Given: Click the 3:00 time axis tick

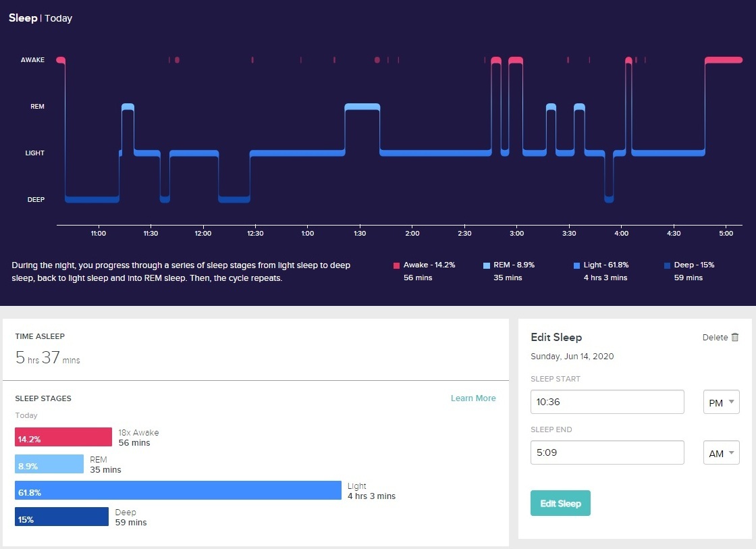Looking at the screenshot, I should coord(516,234).
